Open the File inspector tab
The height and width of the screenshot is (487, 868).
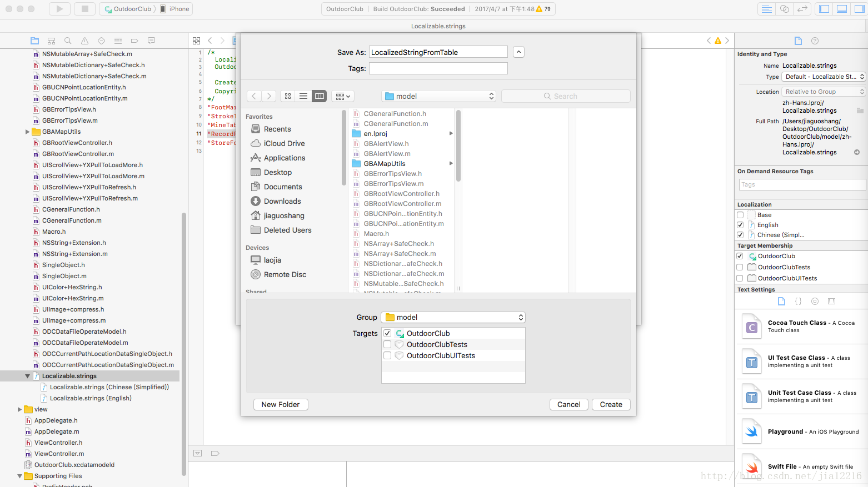[x=798, y=41]
